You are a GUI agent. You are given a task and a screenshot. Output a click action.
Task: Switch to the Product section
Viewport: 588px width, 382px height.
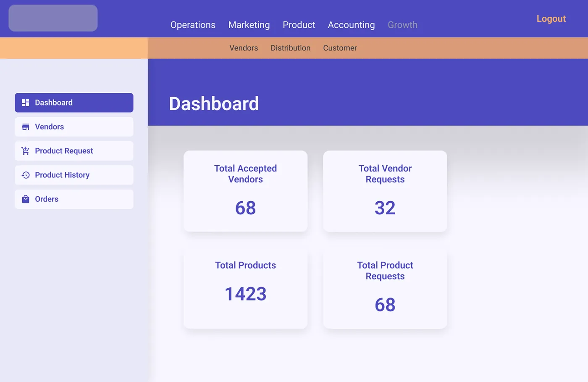click(299, 25)
